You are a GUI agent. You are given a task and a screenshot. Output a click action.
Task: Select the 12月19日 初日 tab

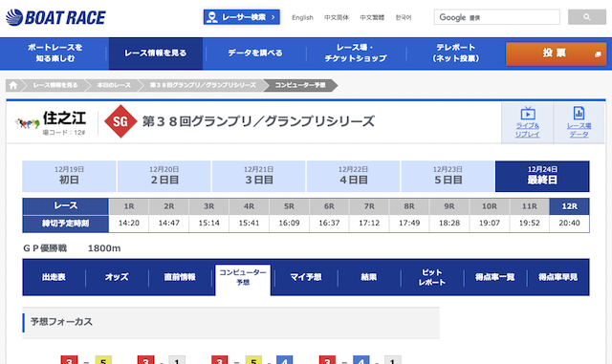pyautogui.click(x=69, y=176)
